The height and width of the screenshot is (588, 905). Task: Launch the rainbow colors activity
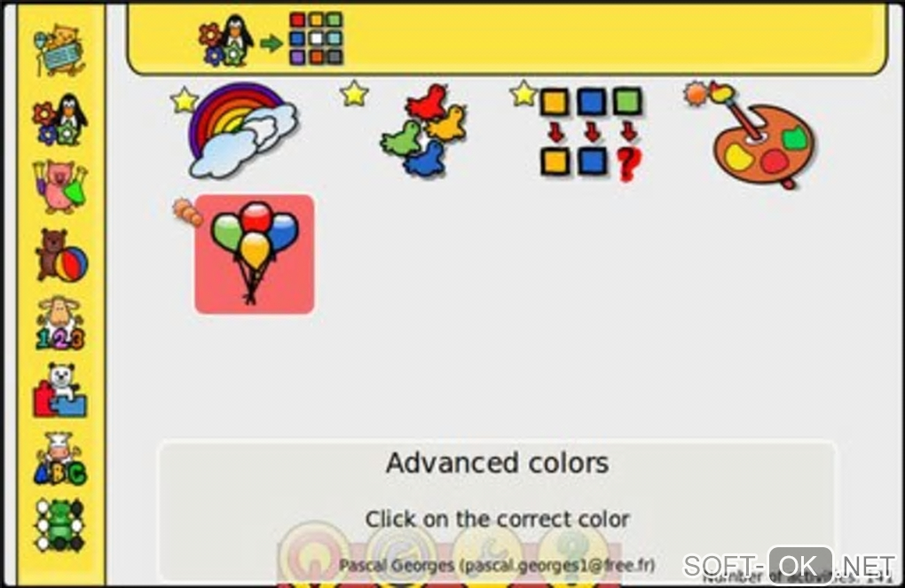click(243, 129)
